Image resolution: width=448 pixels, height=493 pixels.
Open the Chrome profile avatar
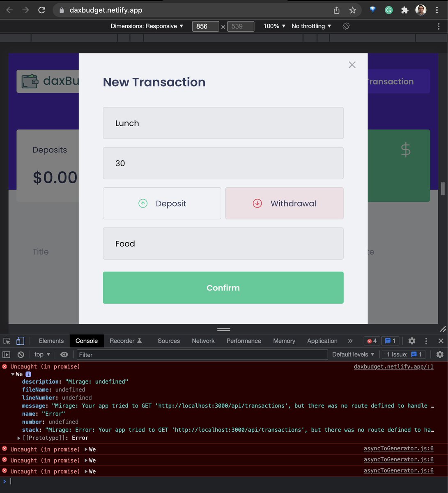pos(421,10)
